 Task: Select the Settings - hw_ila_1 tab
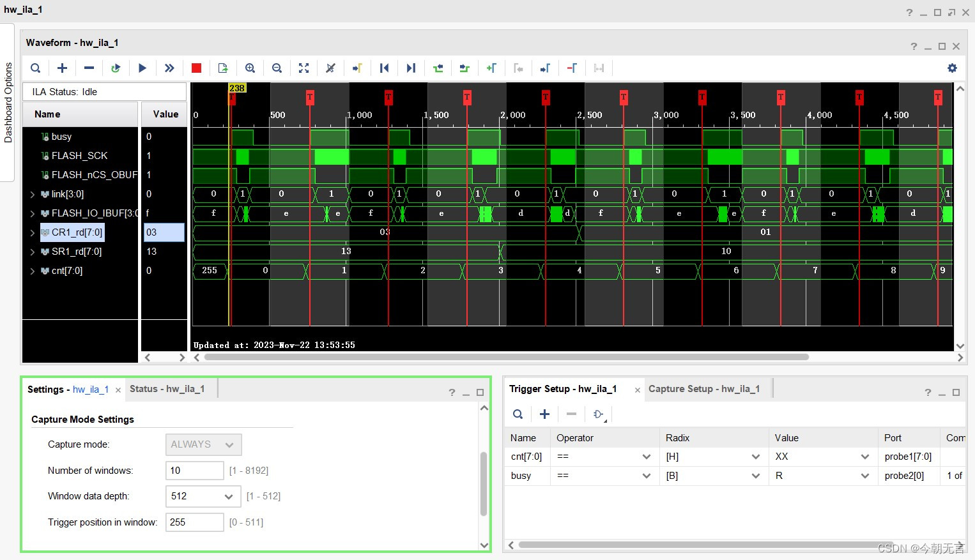click(x=68, y=390)
